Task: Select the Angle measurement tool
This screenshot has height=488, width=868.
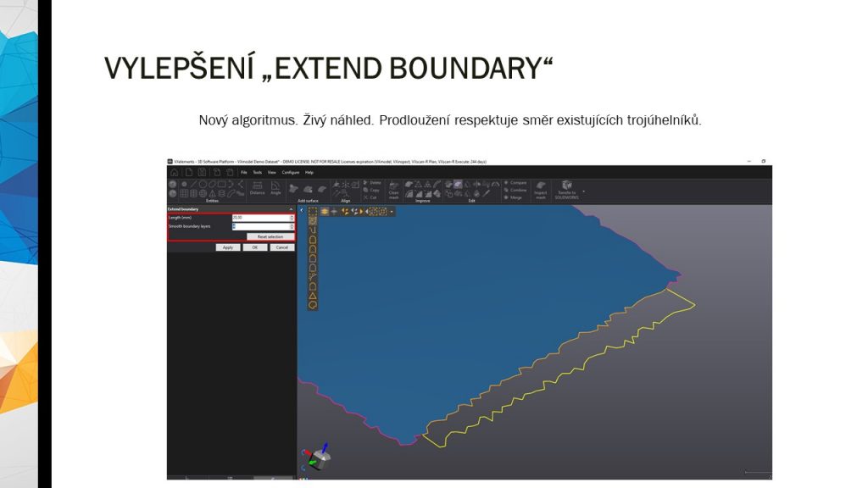Action: tap(275, 187)
